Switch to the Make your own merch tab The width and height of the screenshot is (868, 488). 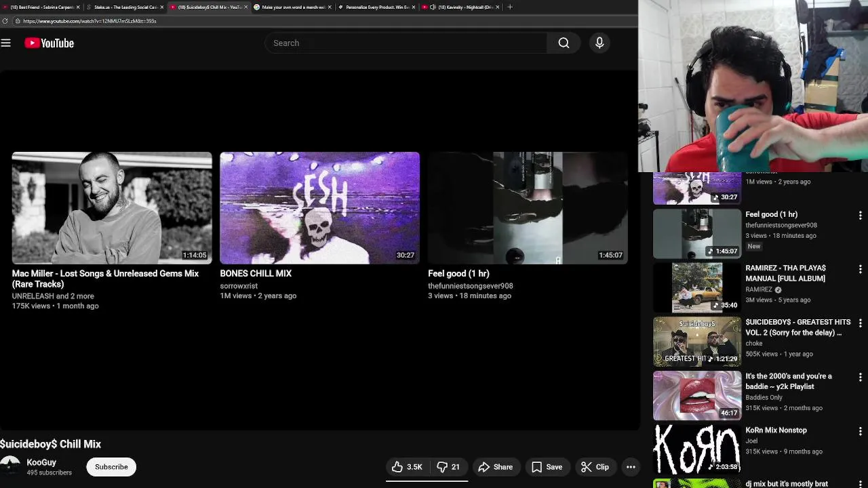(292, 7)
